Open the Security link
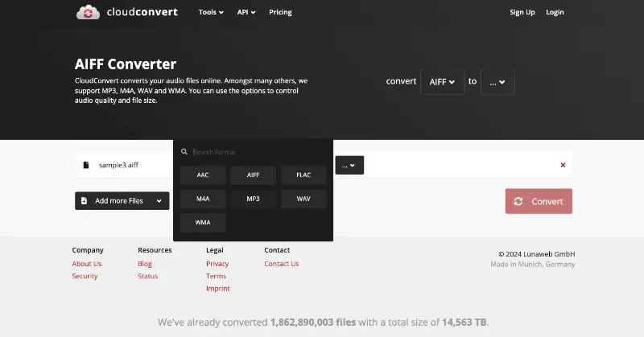Image resolution: width=644 pixels, height=337 pixels. (85, 276)
